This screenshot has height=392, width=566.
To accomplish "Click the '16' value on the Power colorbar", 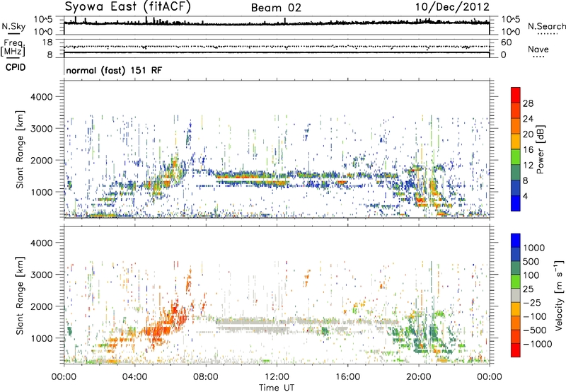I will (528, 150).
